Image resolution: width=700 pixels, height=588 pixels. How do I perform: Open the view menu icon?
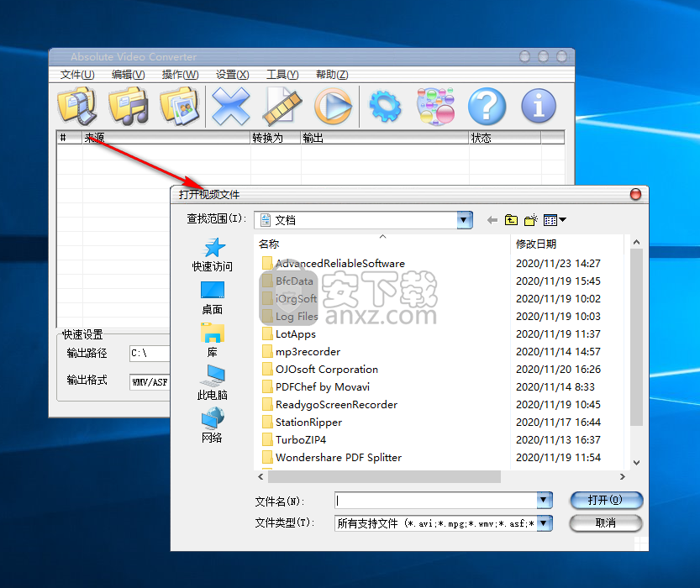[x=555, y=220]
